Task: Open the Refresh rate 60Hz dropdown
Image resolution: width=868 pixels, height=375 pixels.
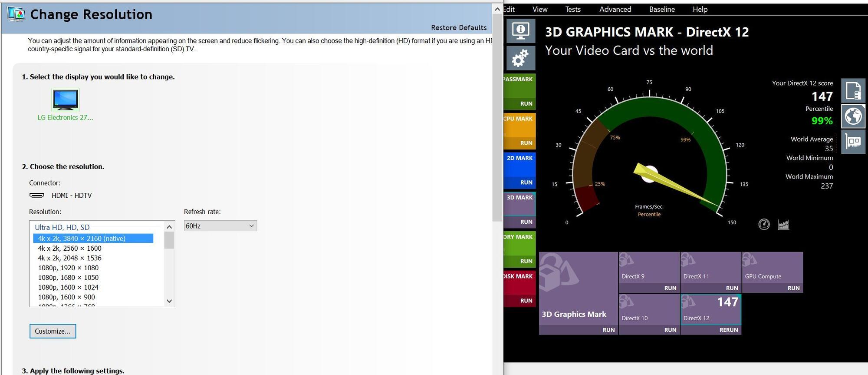Action: [x=220, y=226]
